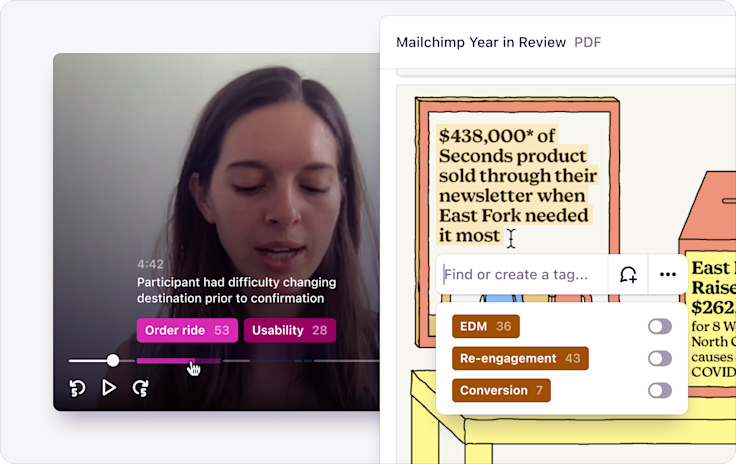The width and height of the screenshot is (736, 464).
Task: Click the magenta highlighted timeline segment
Action: 178,361
